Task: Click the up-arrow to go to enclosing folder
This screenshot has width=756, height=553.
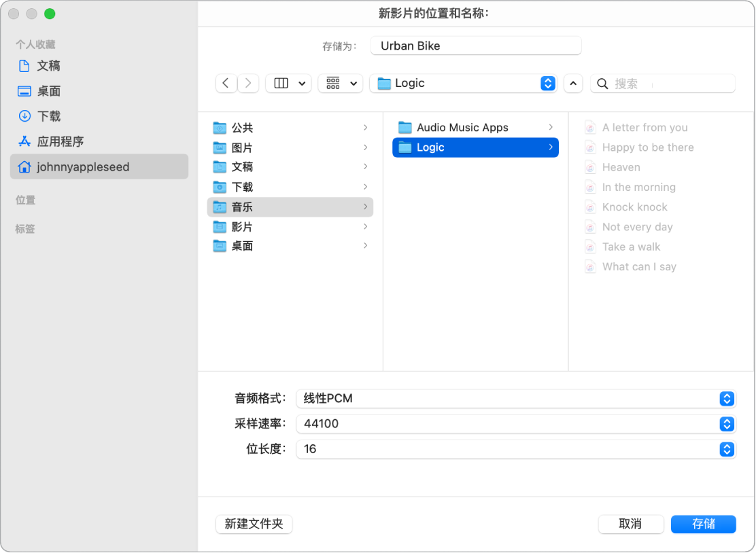Action: tap(573, 83)
